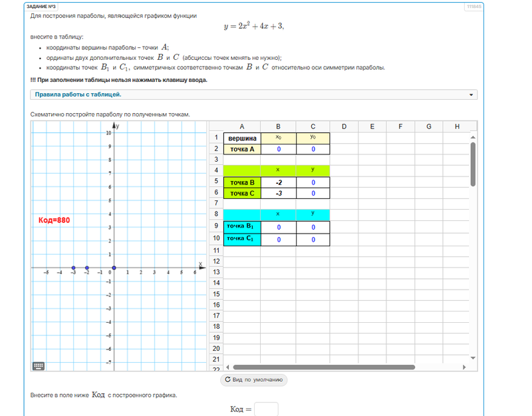Select the x cell for точка B₁
This screenshot has width=532, height=416.
(278, 227)
